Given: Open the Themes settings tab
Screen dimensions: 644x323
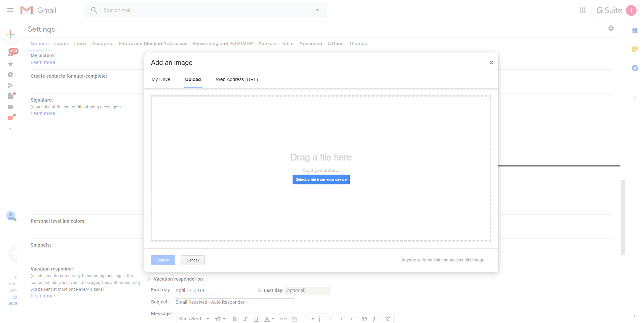Looking at the screenshot, I should pos(357,43).
